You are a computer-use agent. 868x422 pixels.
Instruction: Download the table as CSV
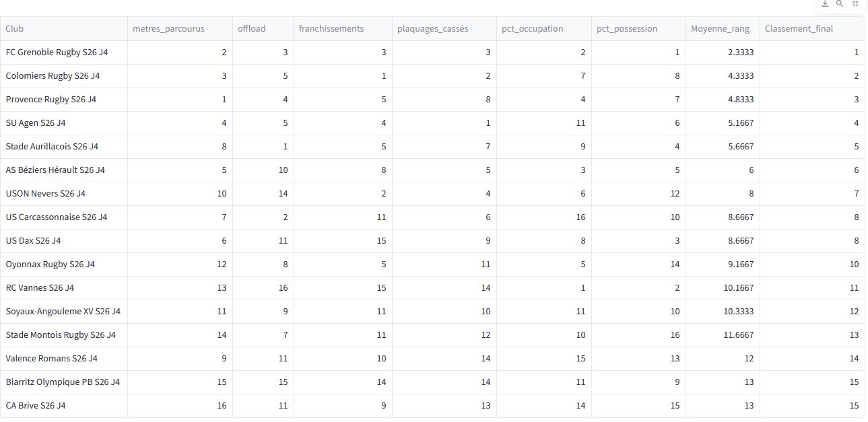[x=825, y=4]
